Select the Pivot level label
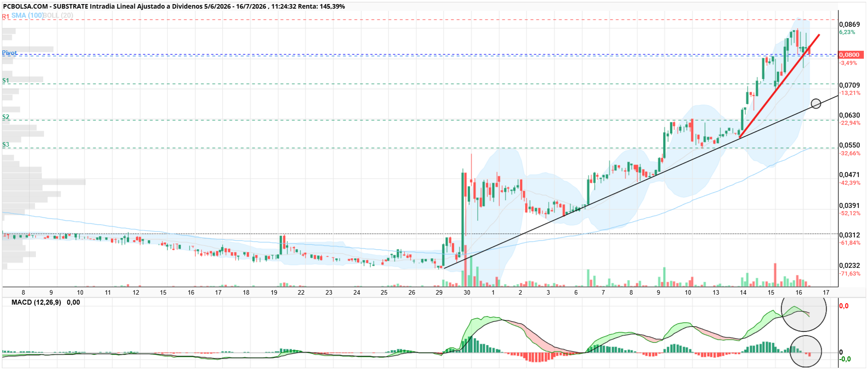Image resolution: width=868 pixels, height=370 pixels. (x=10, y=53)
